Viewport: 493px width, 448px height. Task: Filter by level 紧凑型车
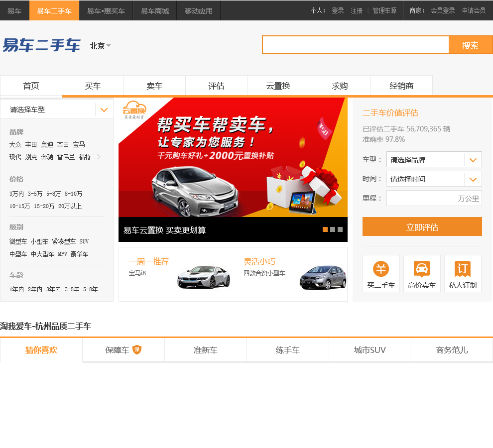click(64, 241)
